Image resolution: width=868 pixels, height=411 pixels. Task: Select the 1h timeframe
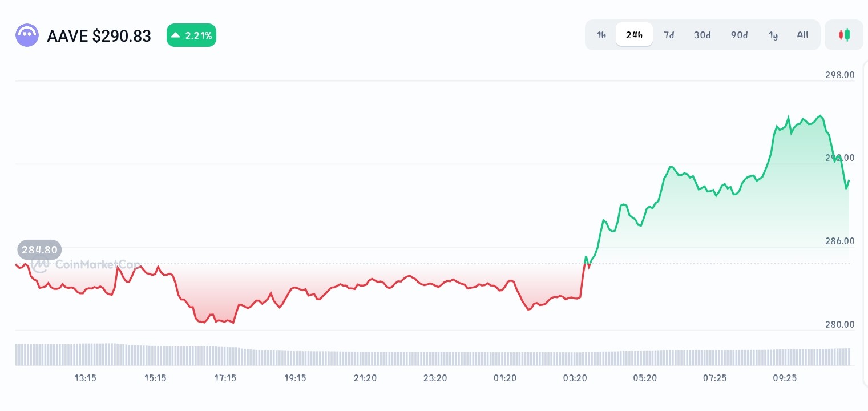[601, 35]
